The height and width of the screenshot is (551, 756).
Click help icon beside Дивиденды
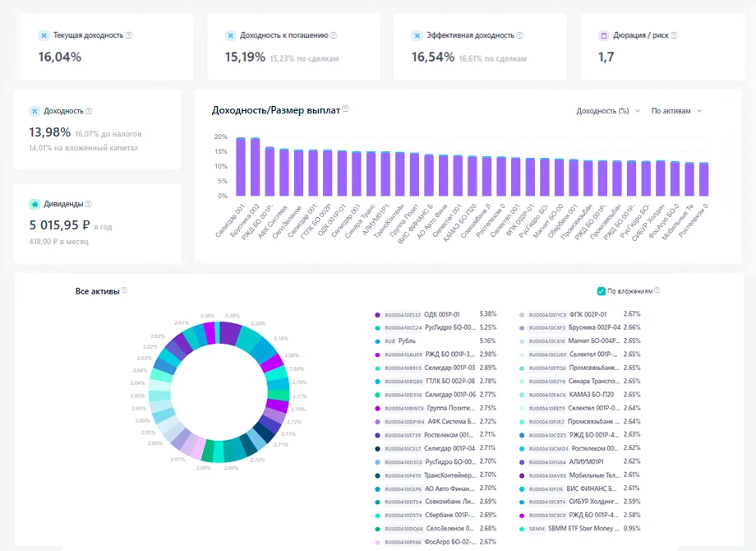(x=88, y=204)
